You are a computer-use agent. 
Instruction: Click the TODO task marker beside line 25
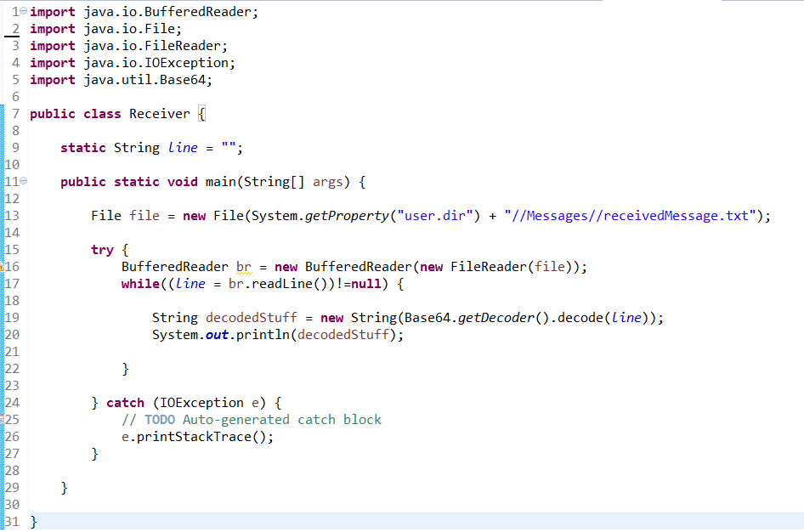click(x=2, y=420)
